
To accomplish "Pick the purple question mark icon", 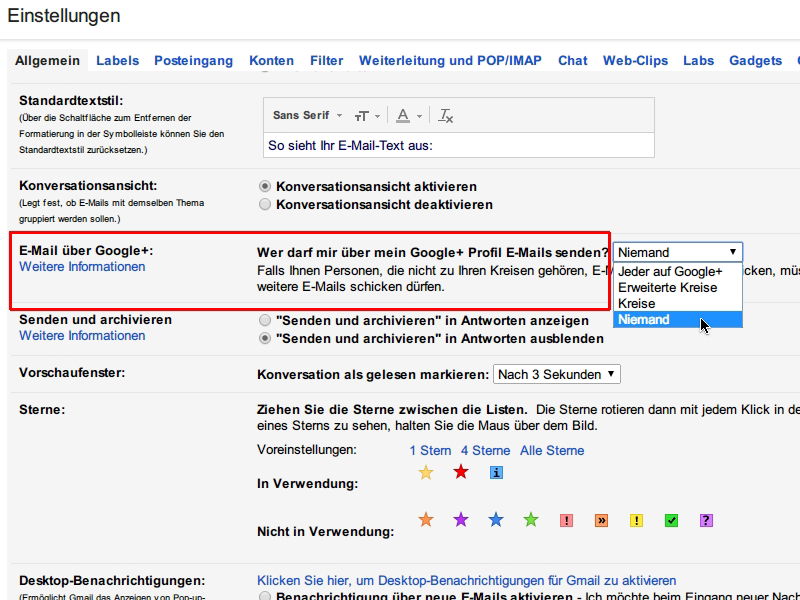I will click(x=706, y=520).
